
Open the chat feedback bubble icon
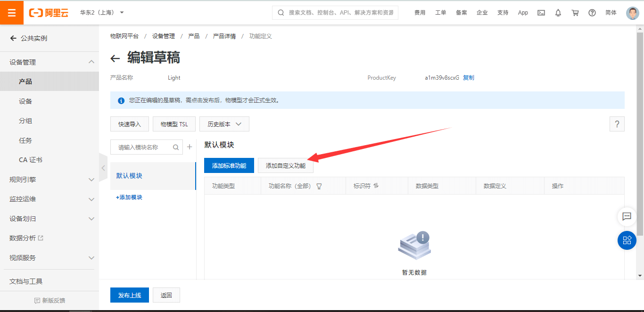pos(627,217)
